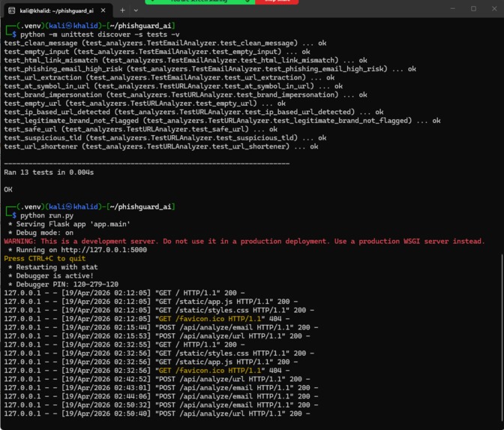Click the 'Ran 13 tests in 0.004s' line
The height and width of the screenshot is (430, 504).
(x=49, y=173)
